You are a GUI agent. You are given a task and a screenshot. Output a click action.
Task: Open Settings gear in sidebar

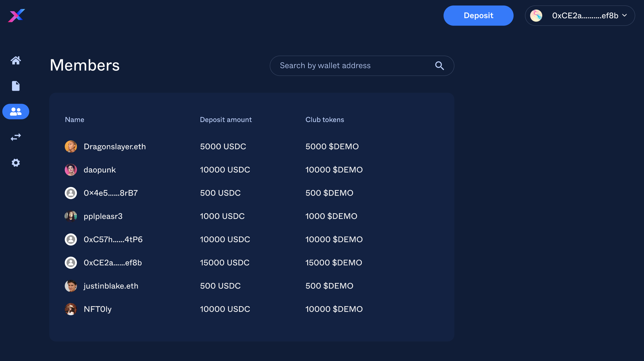(16, 163)
